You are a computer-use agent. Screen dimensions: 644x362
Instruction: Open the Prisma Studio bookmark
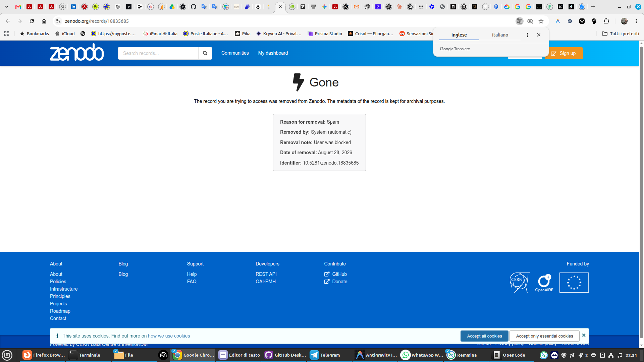click(325, 34)
